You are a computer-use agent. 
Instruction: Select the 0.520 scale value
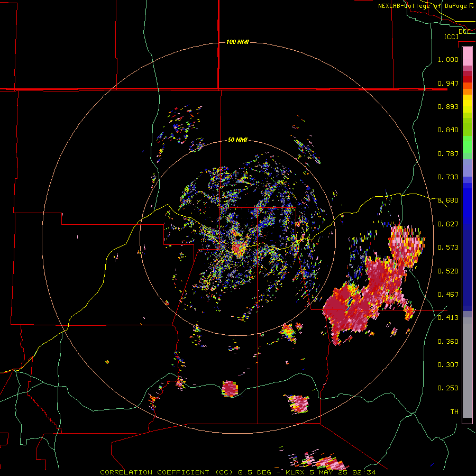pyautogui.click(x=448, y=271)
